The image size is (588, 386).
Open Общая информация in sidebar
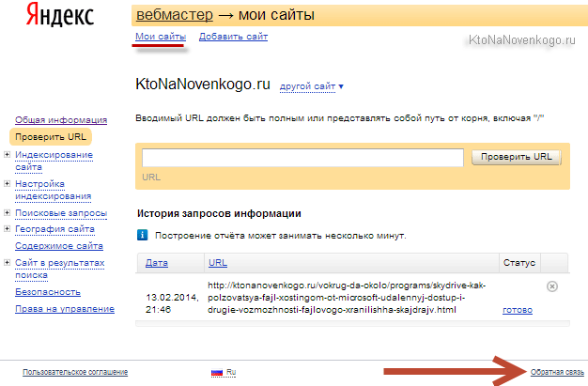click(61, 120)
